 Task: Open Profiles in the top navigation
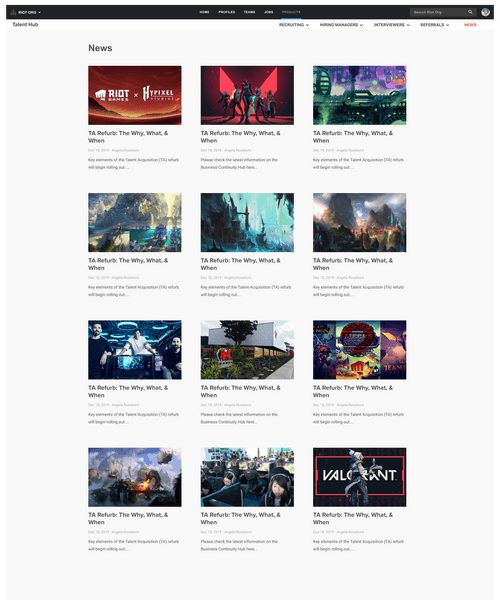(x=226, y=12)
